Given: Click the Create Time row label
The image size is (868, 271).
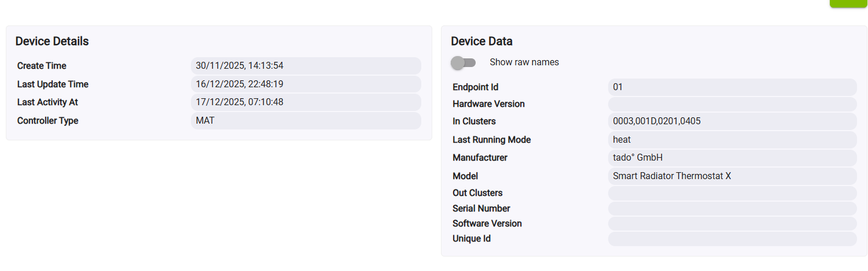Looking at the screenshot, I should [x=42, y=66].
